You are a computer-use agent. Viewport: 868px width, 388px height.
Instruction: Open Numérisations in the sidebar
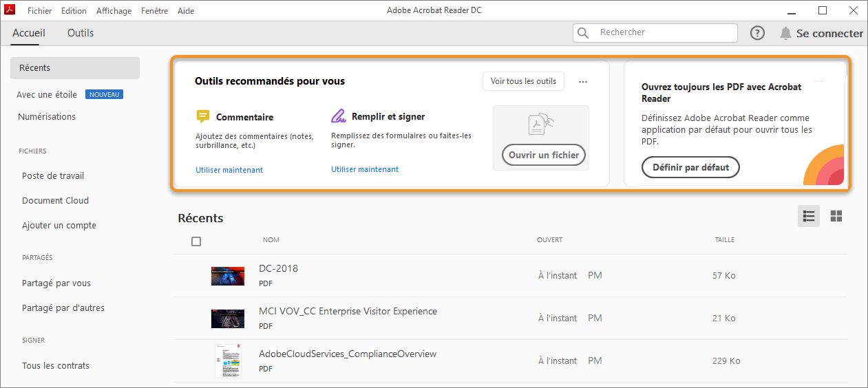[47, 116]
